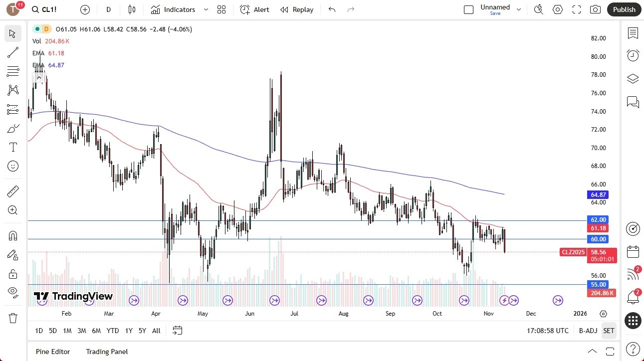The height and width of the screenshot is (361, 644).
Task: Toggle visibility of all drawings
Action: coord(13,293)
